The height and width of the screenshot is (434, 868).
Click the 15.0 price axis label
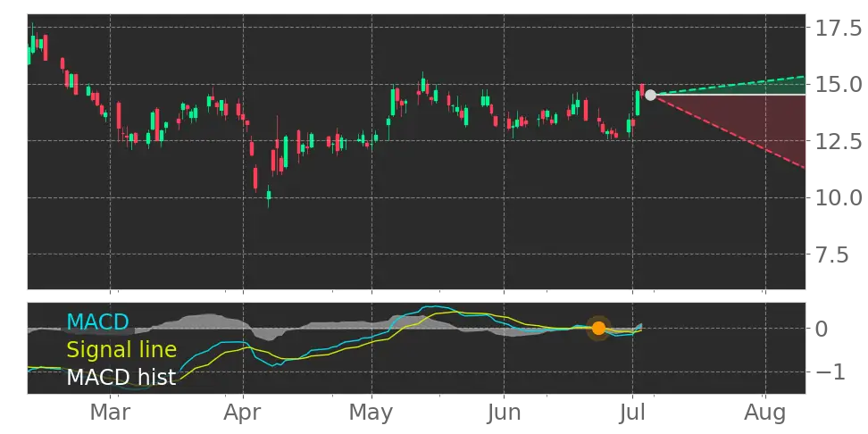(x=839, y=85)
